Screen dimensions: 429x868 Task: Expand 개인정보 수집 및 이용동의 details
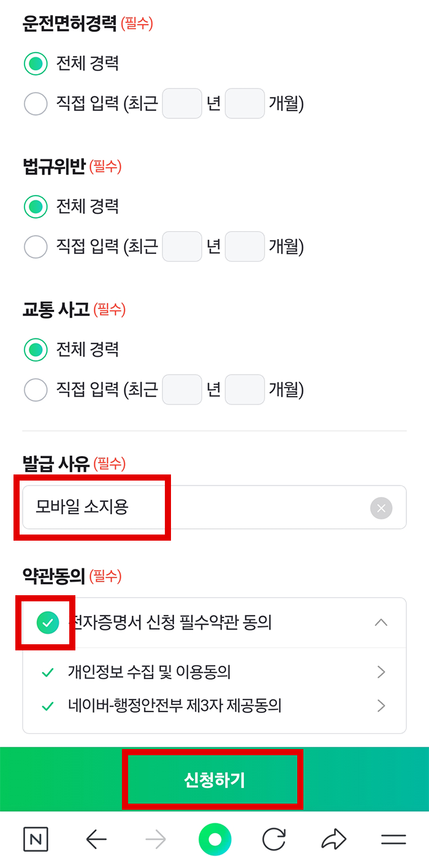[381, 672]
